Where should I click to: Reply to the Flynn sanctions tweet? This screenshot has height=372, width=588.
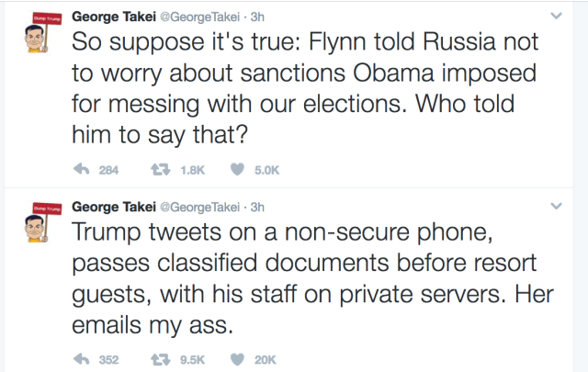(80, 168)
